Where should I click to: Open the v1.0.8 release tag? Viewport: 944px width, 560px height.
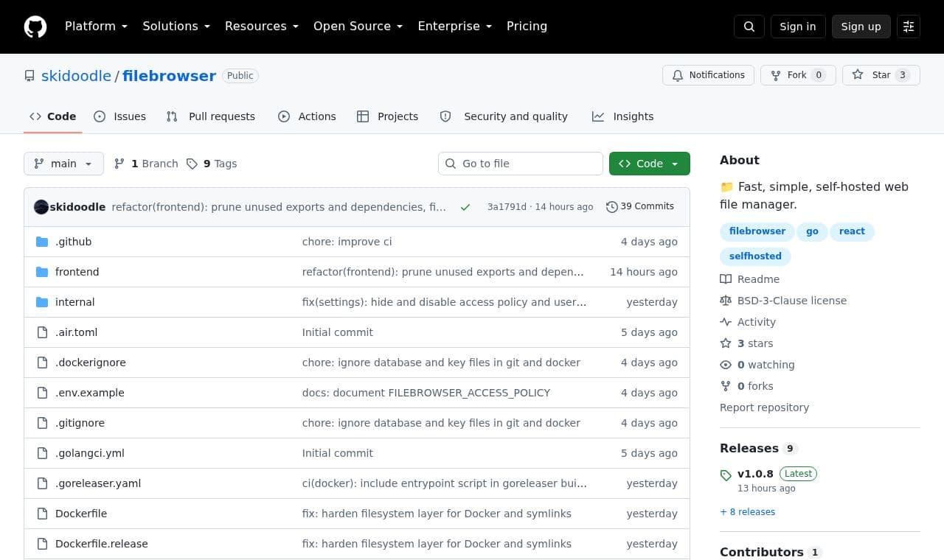755,474
